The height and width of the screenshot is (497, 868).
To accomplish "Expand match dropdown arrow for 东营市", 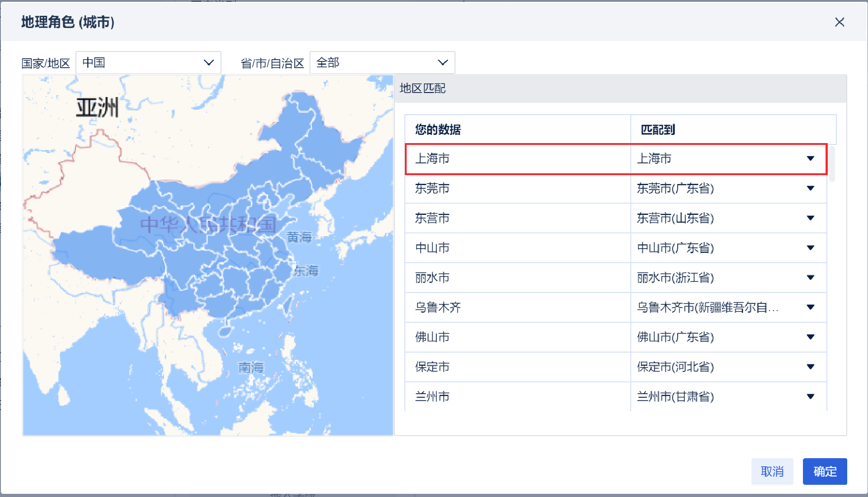I will (810, 218).
